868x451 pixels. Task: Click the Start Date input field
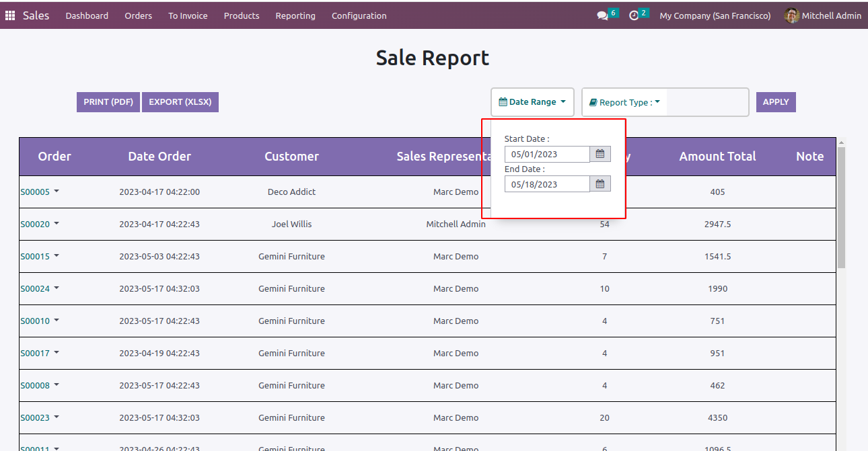547,154
